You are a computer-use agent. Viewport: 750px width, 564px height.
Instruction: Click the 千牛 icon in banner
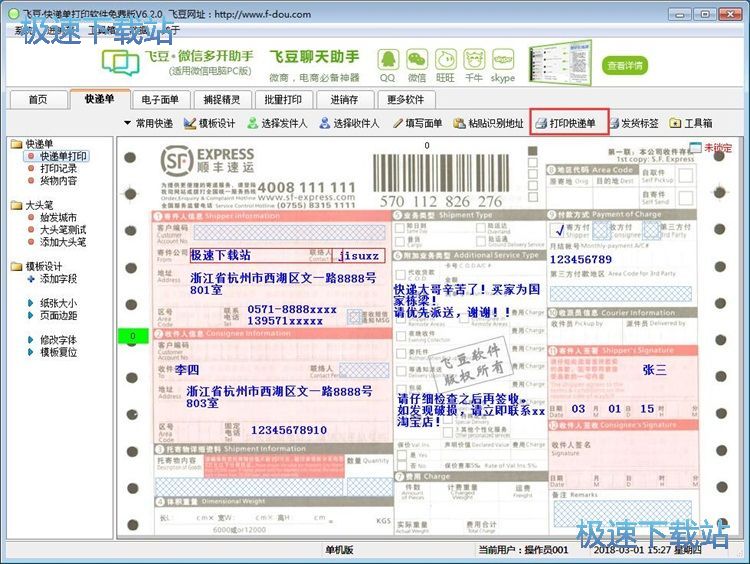pyautogui.click(x=474, y=61)
